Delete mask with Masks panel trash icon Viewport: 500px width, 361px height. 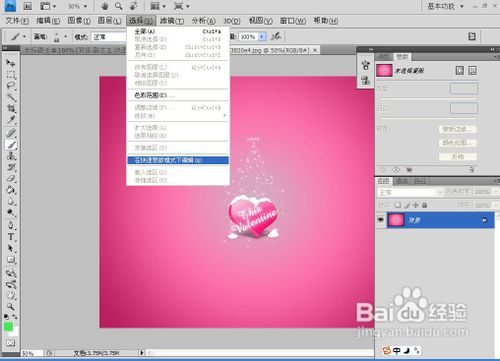pyautogui.click(x=472, y=170)
